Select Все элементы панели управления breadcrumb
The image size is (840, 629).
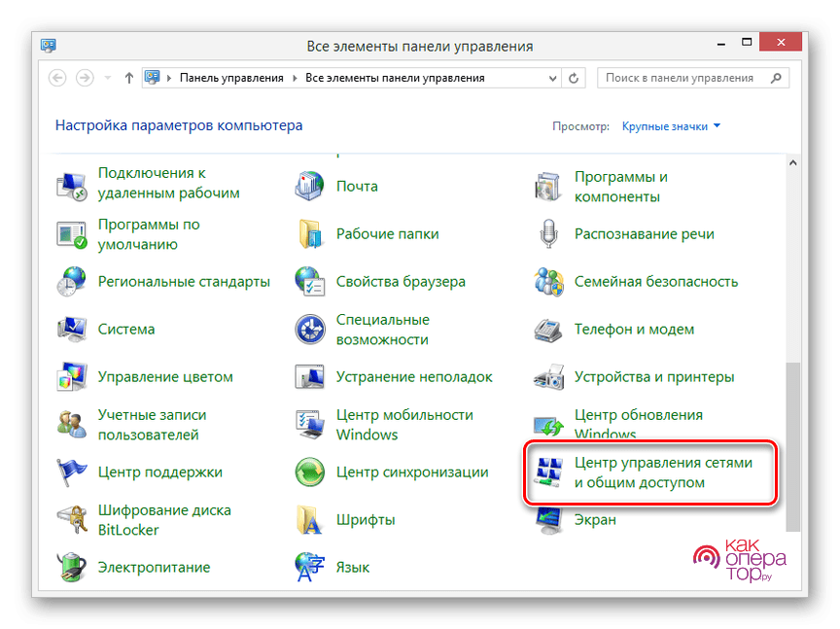tap(395, 78)
